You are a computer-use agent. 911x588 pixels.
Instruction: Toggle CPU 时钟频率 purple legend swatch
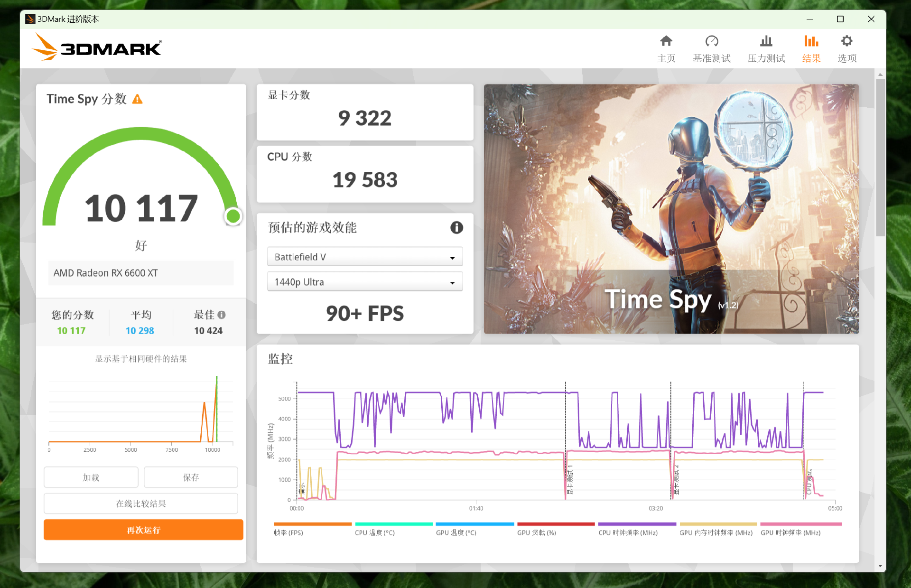click(x=637, y=524)
